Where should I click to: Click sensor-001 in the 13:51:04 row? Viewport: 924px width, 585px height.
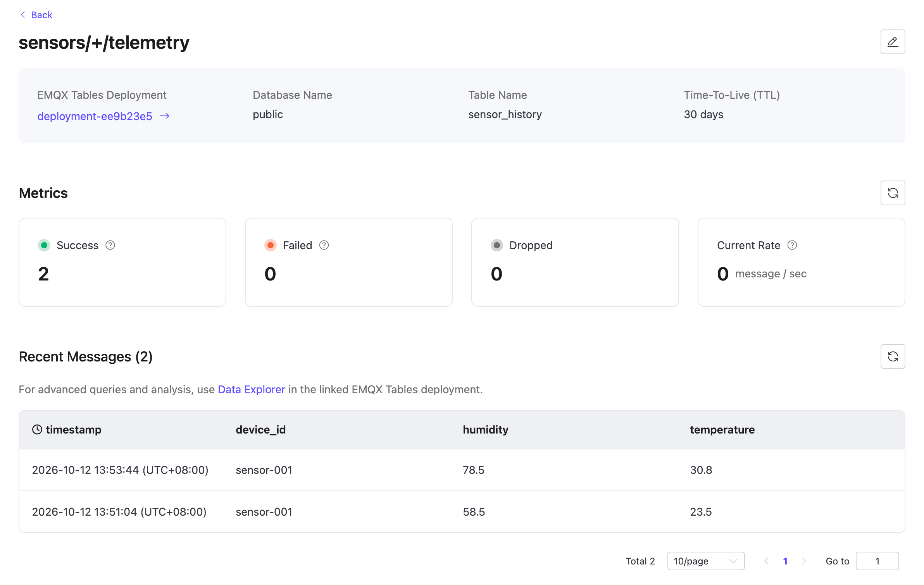(264, 512)
